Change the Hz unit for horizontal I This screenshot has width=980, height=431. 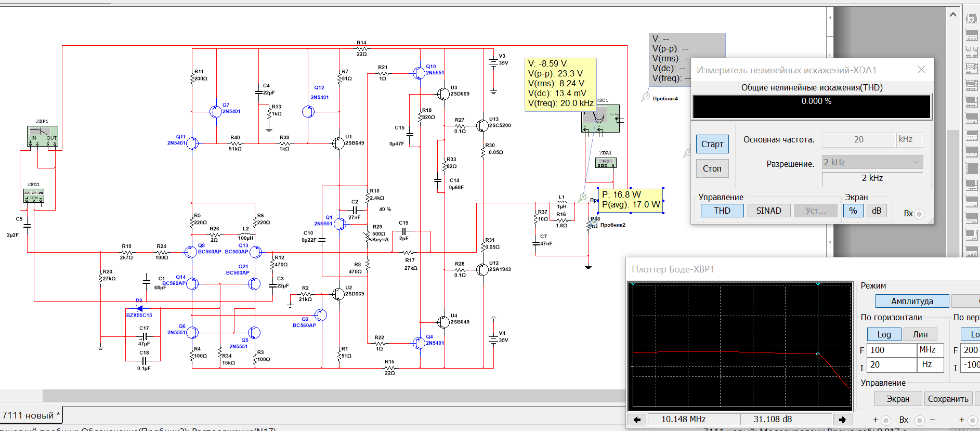point(930,364)
